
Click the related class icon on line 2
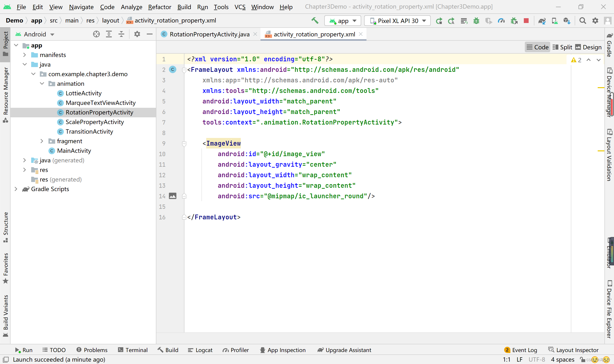point(173,70)
